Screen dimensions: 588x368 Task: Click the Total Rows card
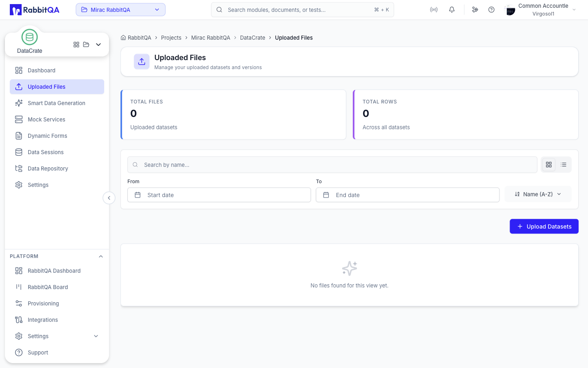(x=466, y=114)
